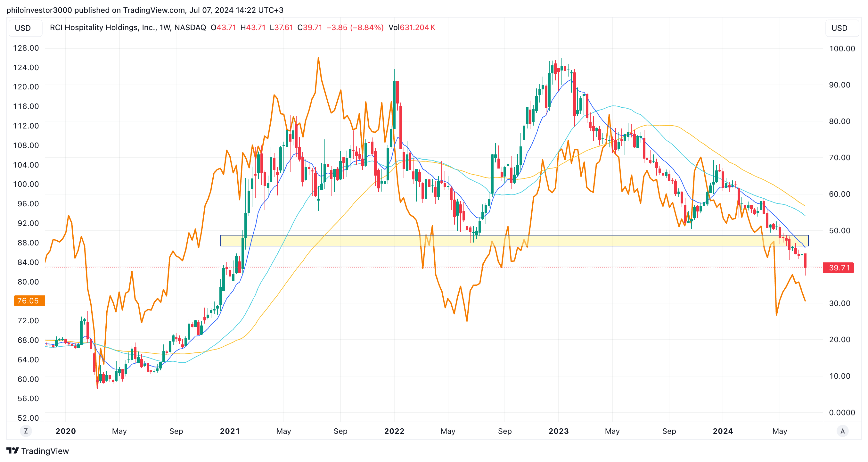Image resolution: width=868 pixels, height=462 pixels.
Task: Toggle the A auto-scale button
Action: (x=842, y=431)
